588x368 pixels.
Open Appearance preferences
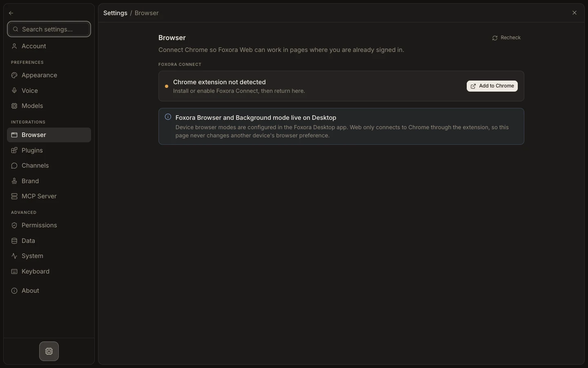pos(49,75)
